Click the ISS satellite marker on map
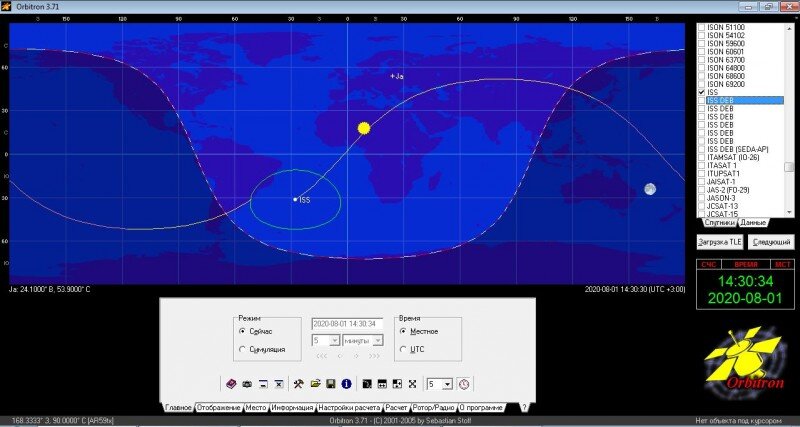This screenshot has width=800, height=427. 295,199
